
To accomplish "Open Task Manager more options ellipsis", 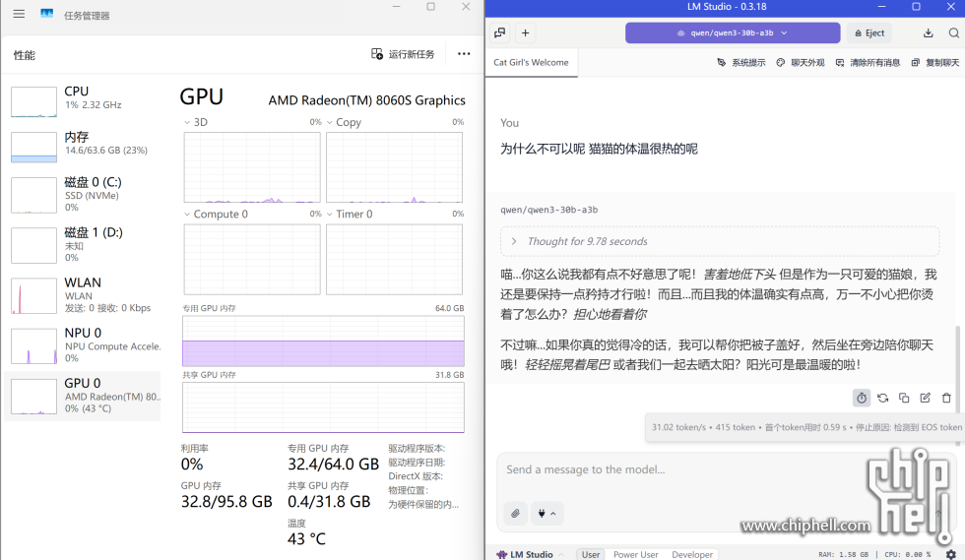I will pyautogui.click(x=464, y=54).
